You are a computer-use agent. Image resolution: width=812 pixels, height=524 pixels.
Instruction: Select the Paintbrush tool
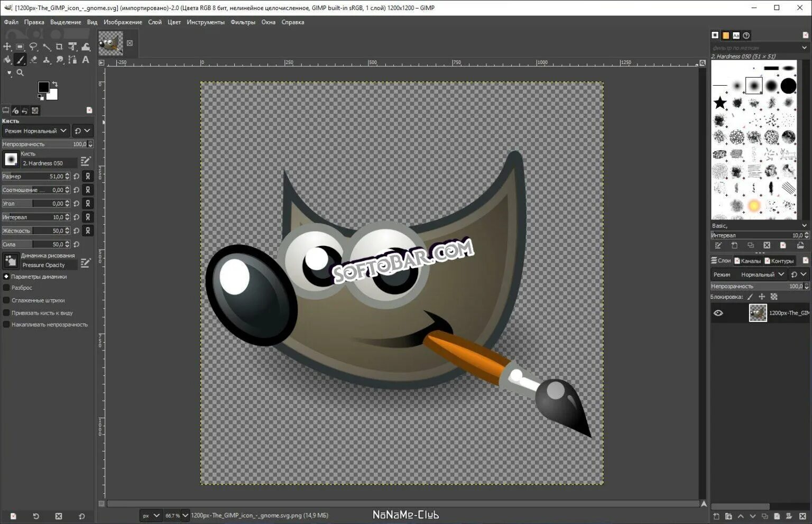tap(20, 60)
